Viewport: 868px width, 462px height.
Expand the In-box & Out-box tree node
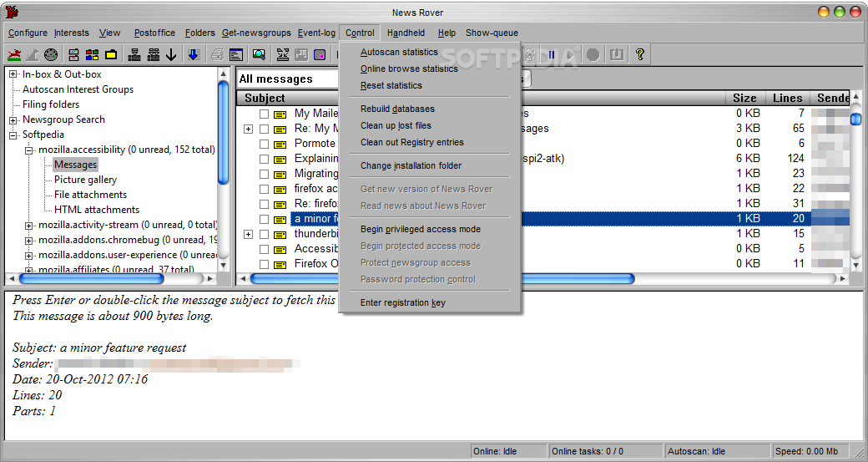(x=13, y=74)
